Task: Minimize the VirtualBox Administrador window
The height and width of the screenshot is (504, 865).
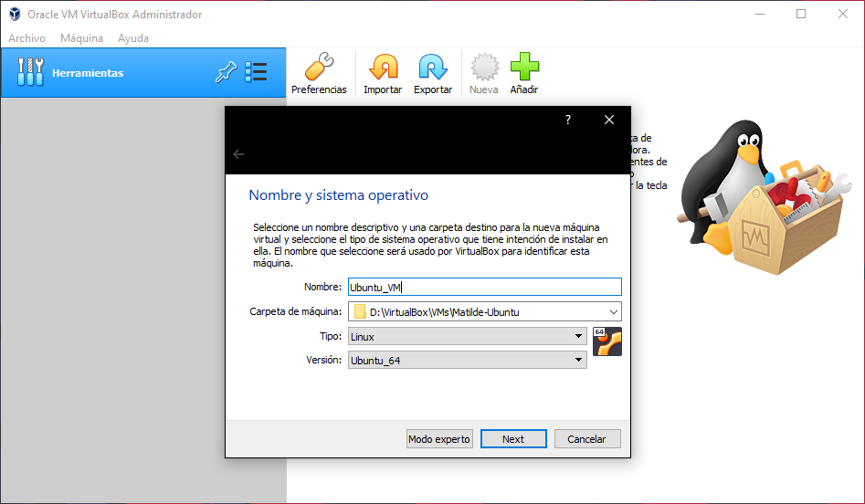Action: pos(760,14)
